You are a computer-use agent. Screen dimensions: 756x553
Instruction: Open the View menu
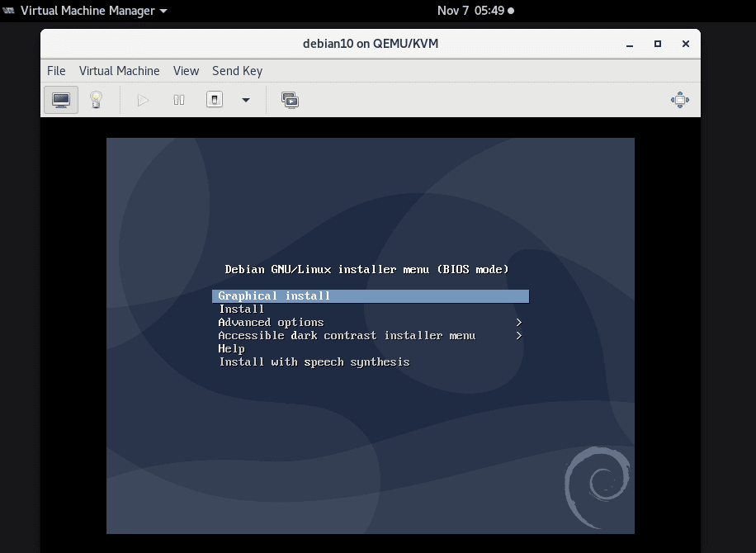pos(186,71)
